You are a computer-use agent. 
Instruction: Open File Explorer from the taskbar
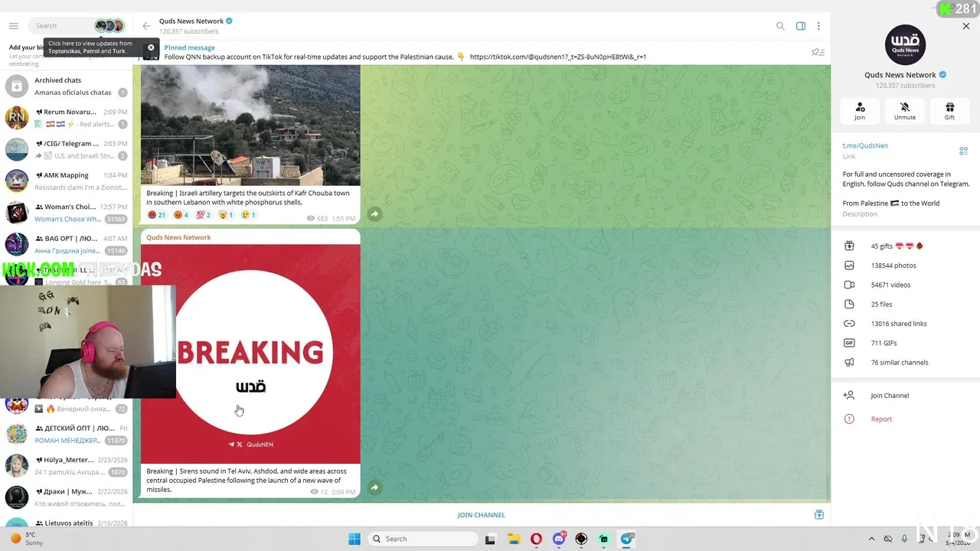[513, 539]
